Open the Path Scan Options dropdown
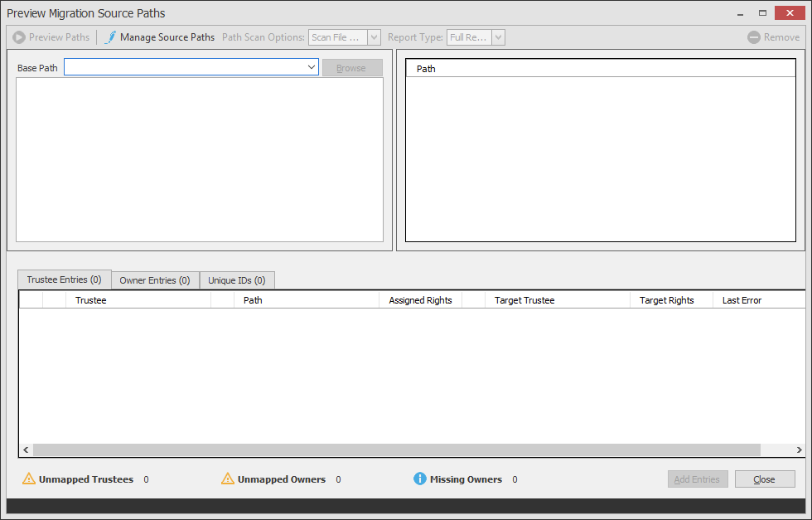812x520 pixels. 374,37
